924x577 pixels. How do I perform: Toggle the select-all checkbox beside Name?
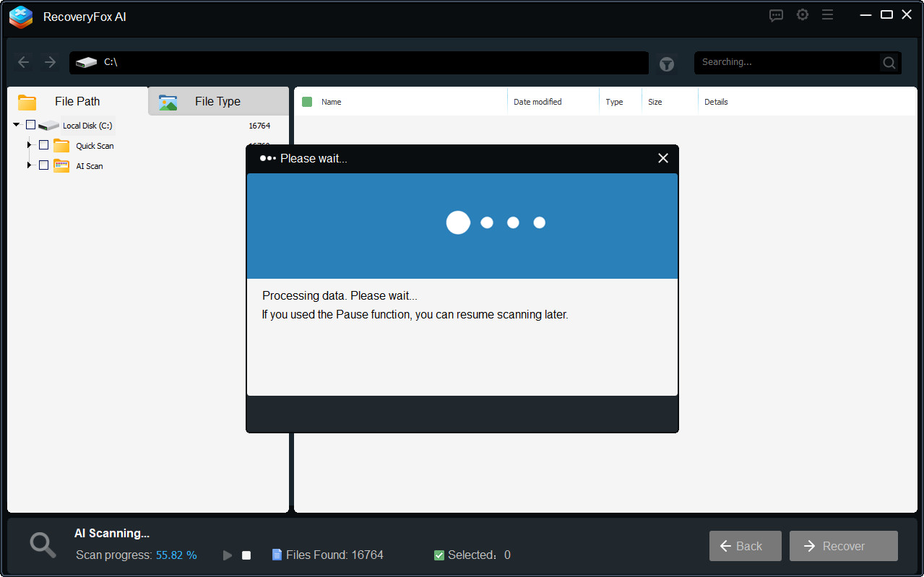click(307, 102)
